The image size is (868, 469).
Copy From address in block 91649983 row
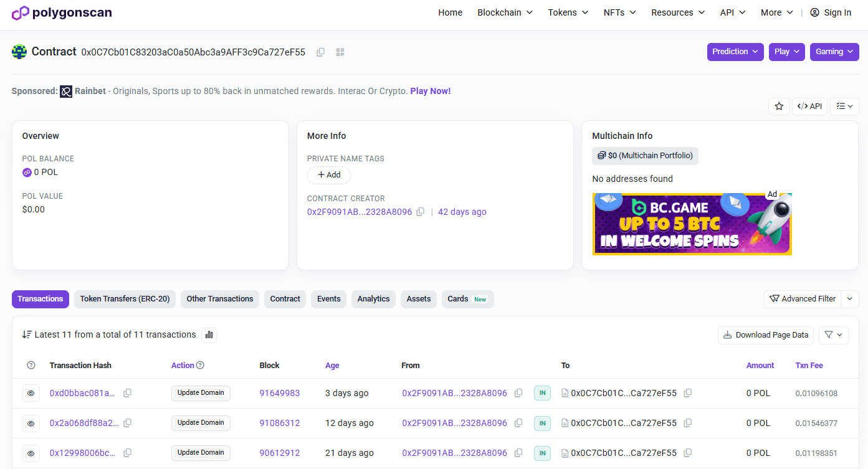(x=518, y=393)
